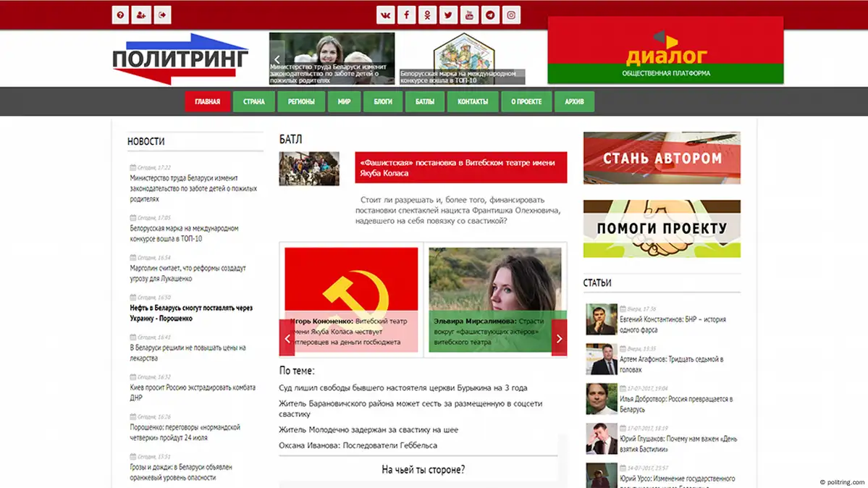Go to previous battle slide with left arrow
The image size is (868, 488).
point(287,338)
